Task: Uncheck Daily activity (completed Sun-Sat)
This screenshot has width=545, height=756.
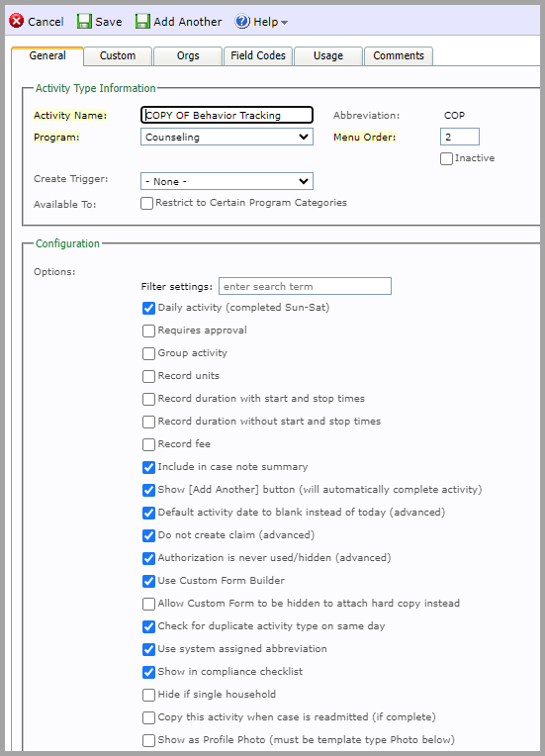Action: click(x=149, y=308)
